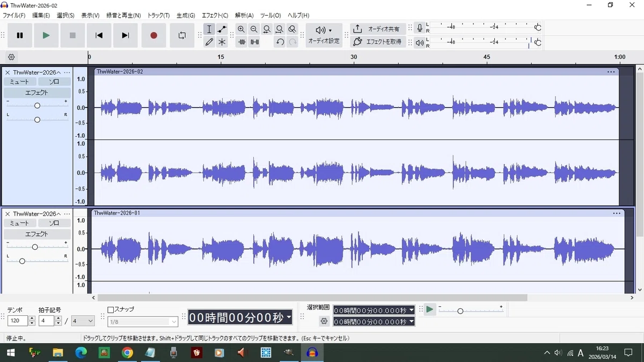Enable the スナップ checkbox
The height and width of the screenshot is (362, 644).
[x=111, y=309]
